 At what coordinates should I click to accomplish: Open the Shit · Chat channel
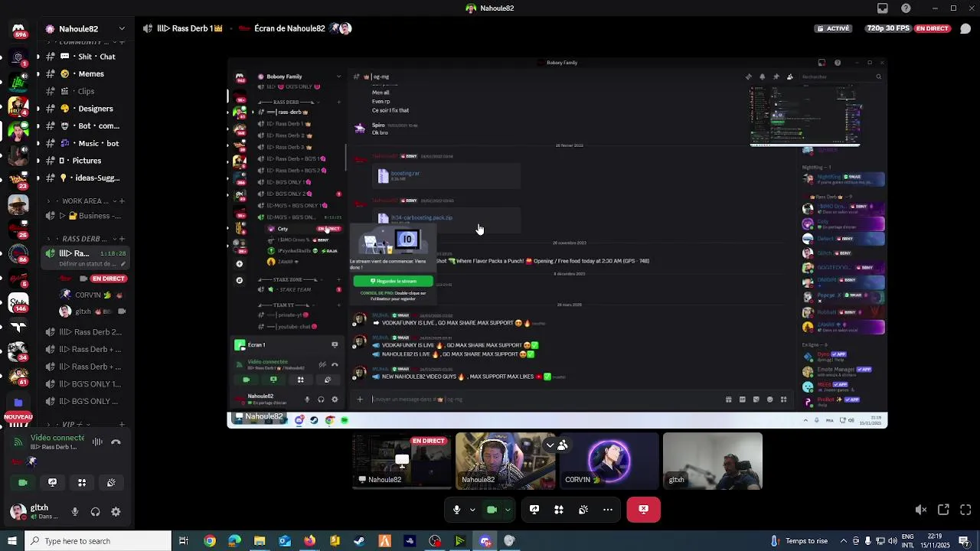click(87, 57)
